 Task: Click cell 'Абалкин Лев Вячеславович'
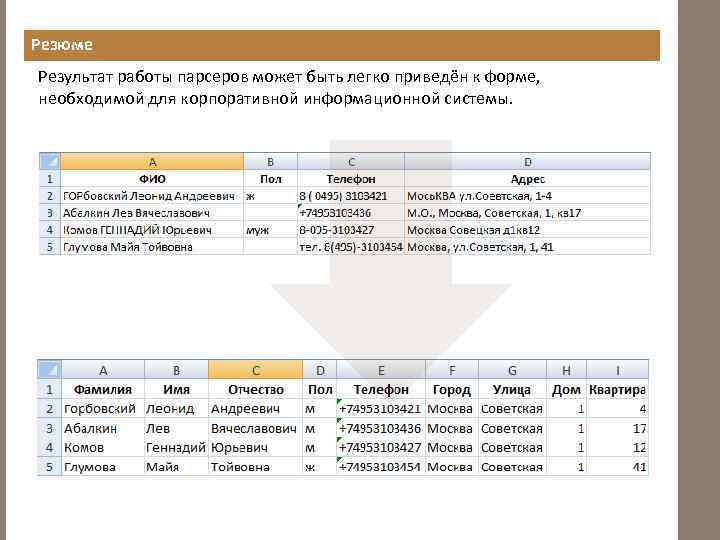tap(152, 213)
